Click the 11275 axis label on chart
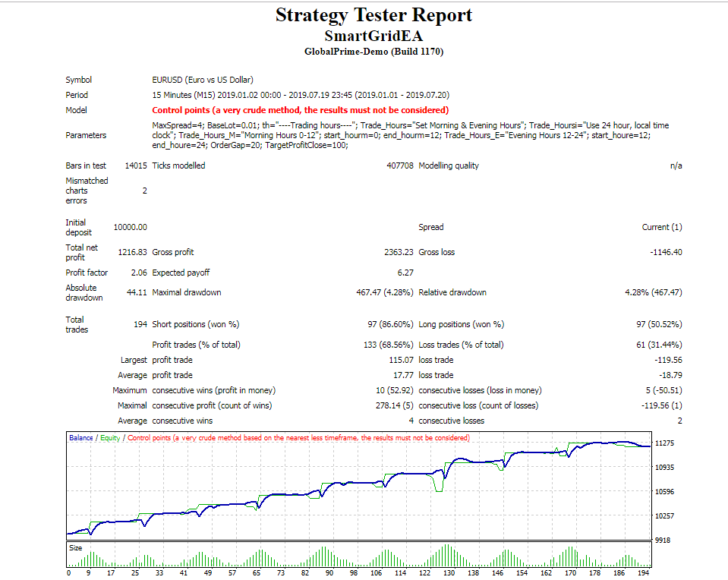The height and width of the screenshot is (580, 728). click(664, 443)
